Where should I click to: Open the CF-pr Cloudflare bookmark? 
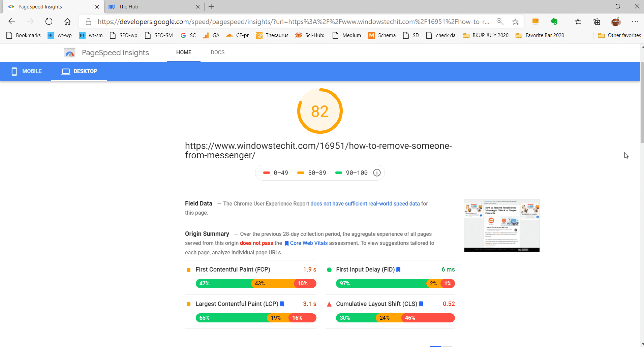pyautogui.click(x=238, y=35)
